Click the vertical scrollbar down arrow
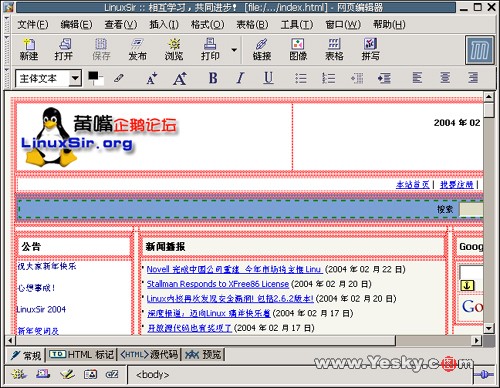Image resolution: width=500 pixels, height=388 pixels. click(x=489, y=328)
